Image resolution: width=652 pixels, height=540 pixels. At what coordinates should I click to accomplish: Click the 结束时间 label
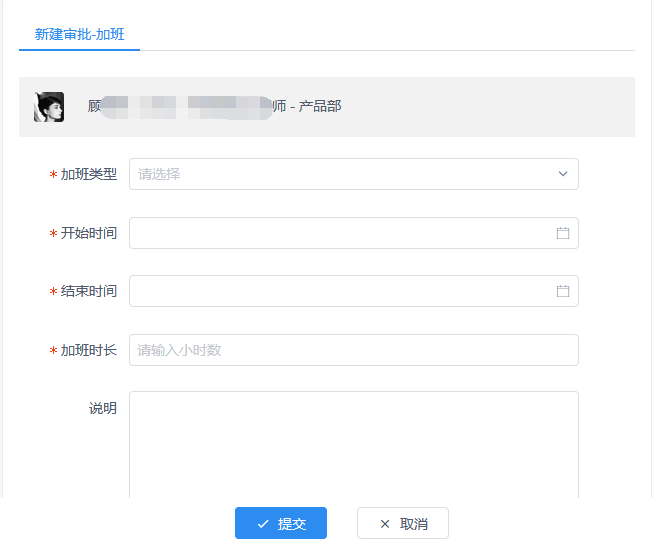pos(89,291)
